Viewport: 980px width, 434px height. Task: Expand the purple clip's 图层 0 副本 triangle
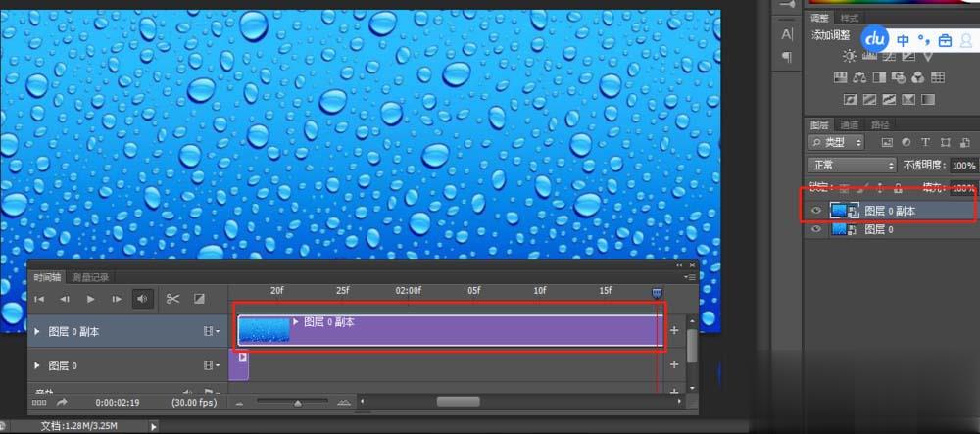296,321
